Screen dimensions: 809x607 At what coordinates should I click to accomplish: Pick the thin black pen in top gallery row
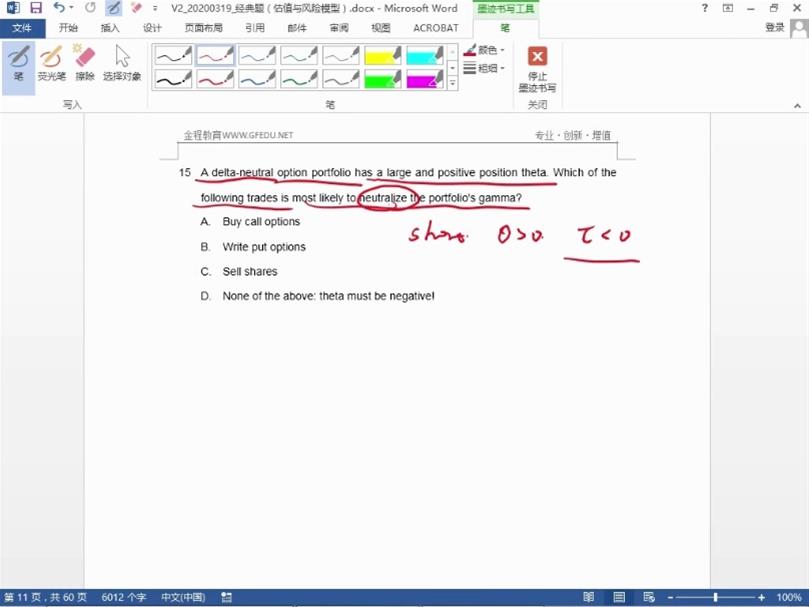(173, 55)
